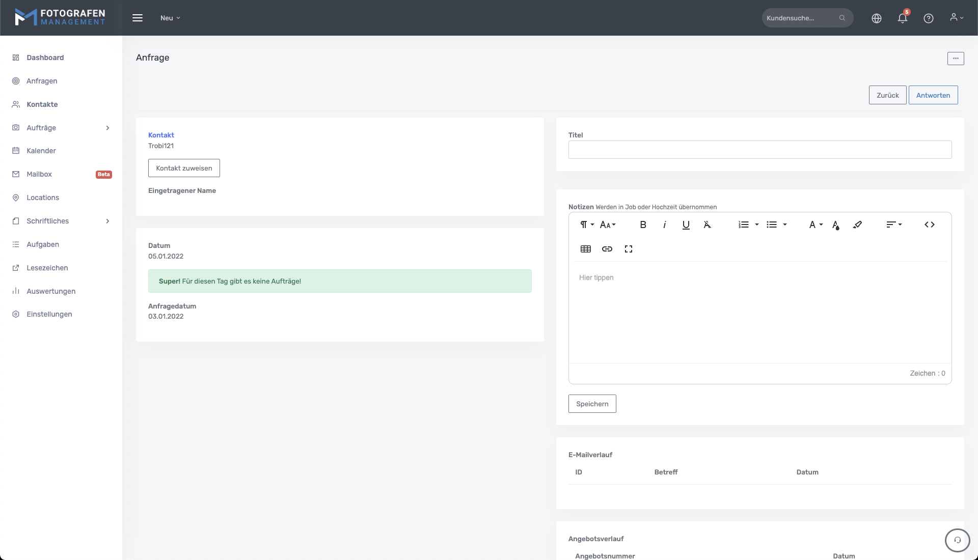Open paragraph format dropdown
This screenshot has width=978, height=560.
pos(587,225)
